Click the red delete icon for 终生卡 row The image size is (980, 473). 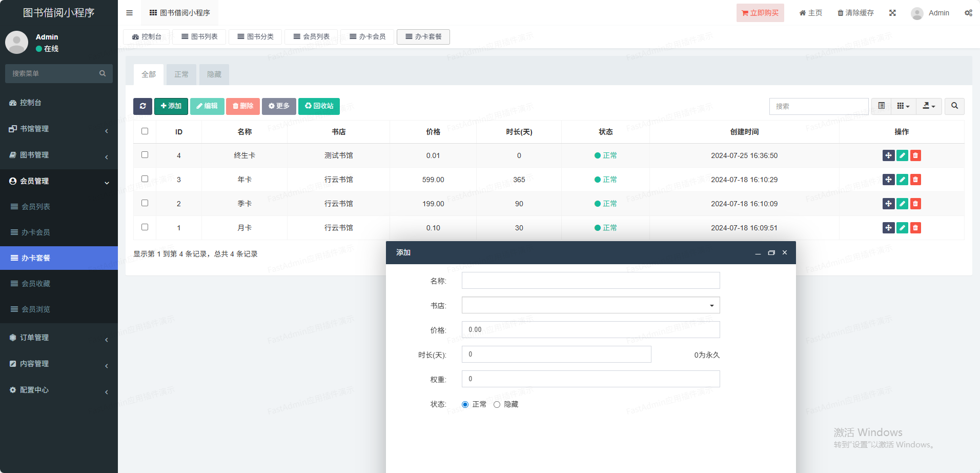pyautogui.click(x=915, y=155)
